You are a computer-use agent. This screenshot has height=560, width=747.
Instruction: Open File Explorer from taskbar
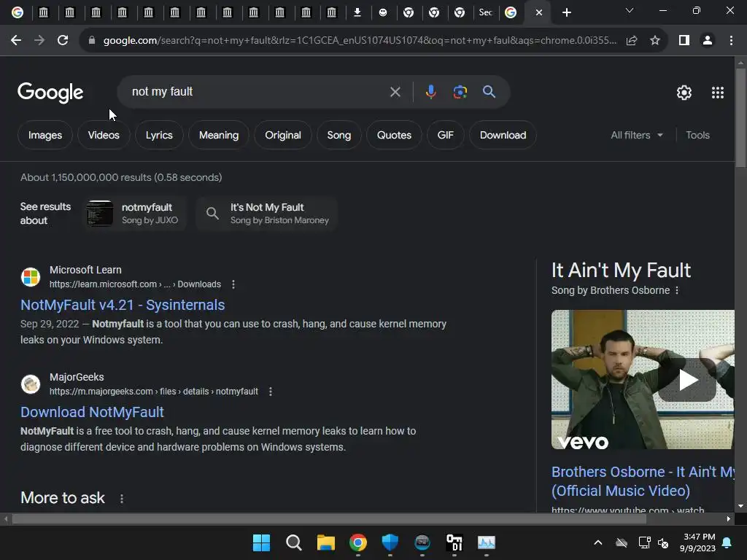click(326, 542)
